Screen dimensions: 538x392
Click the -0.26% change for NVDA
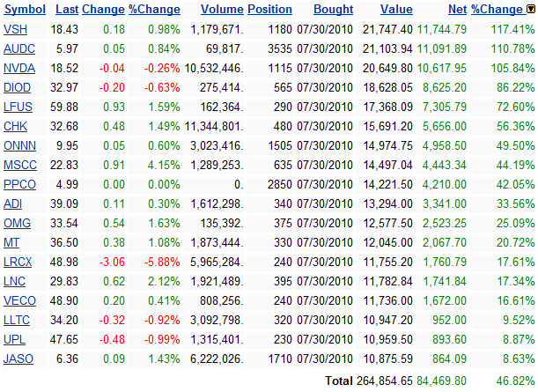(162, 69)
